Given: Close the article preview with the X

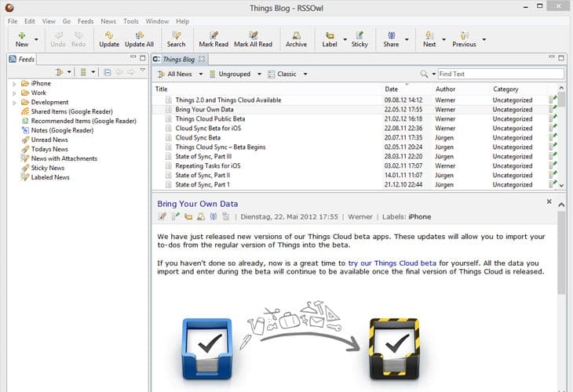Looking at the screenshot, I should pos(549,201).
